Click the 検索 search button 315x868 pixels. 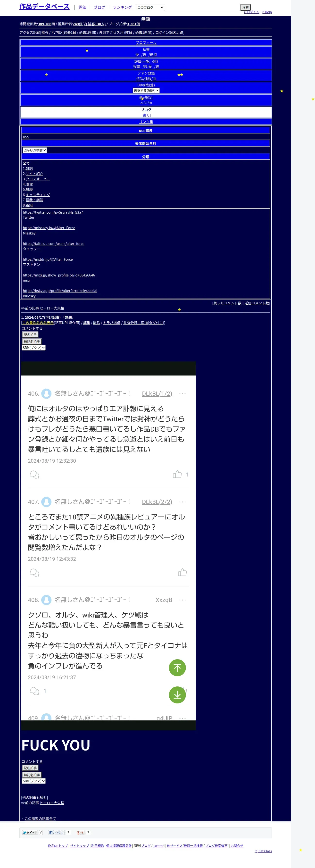click(x=246, y=7)
